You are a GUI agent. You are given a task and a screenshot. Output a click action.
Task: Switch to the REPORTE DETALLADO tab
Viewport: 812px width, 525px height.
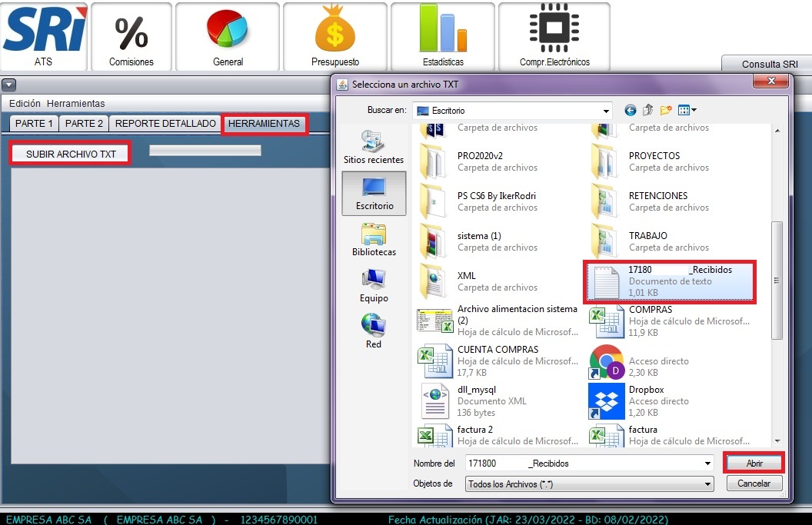(x=165, y=124)
